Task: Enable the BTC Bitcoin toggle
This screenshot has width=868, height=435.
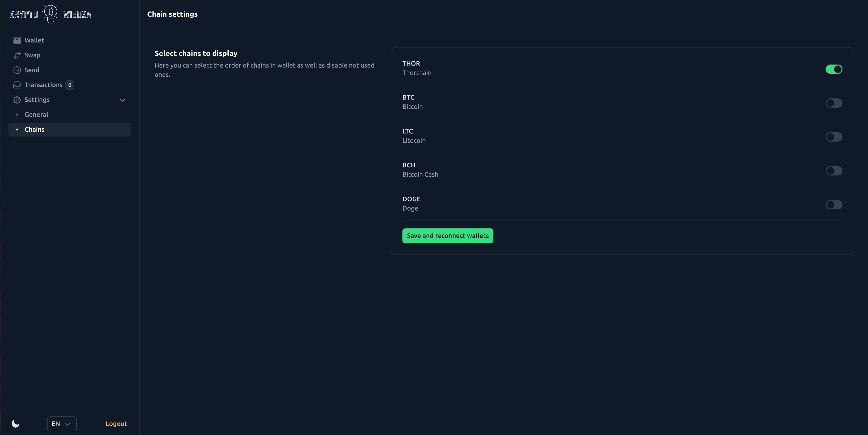Action: point(834,103)
